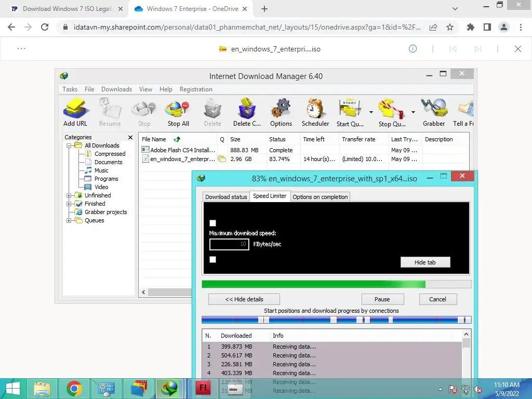
Task: Show hidden tray icons arrow
Action: (x=441, y=390)
